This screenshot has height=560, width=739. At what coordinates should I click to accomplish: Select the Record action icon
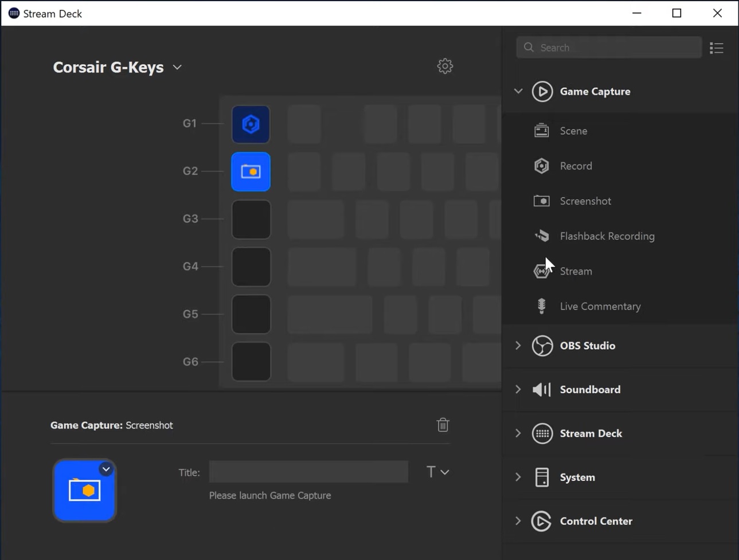[541, 166]
